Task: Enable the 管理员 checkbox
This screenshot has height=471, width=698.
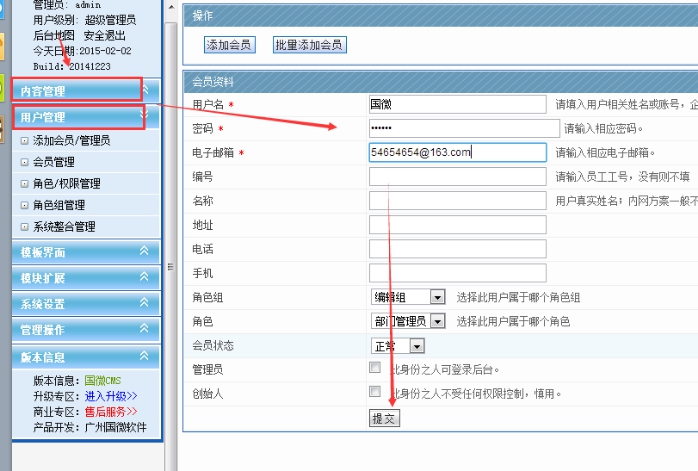Action: pos(375,368)
